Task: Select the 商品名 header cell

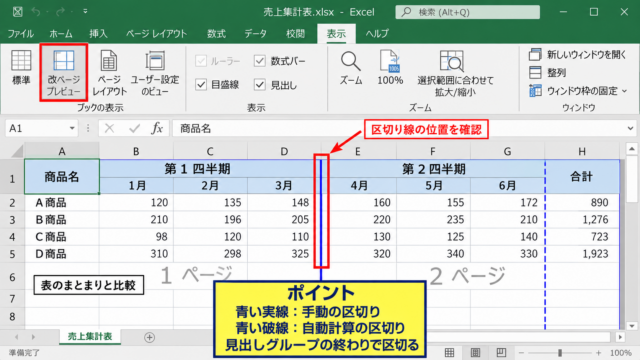Action: [62, 177]
